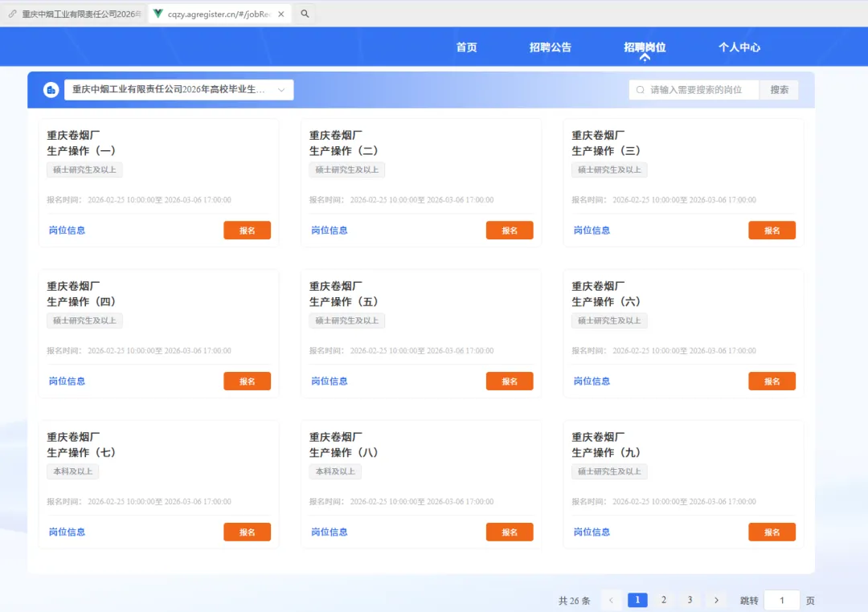Image resolution: width=868 pixels, height=612 pixels.
Task: Open 岗位信息 for 生产操作（七）
Action: pyautogui.click(x=67, y=532)
